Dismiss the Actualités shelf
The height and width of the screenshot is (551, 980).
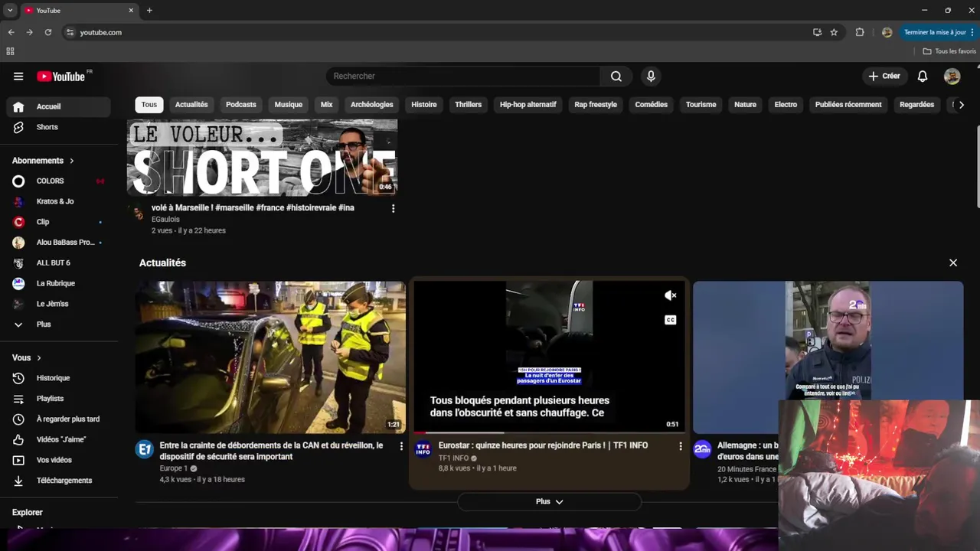(x=953, y=262)
